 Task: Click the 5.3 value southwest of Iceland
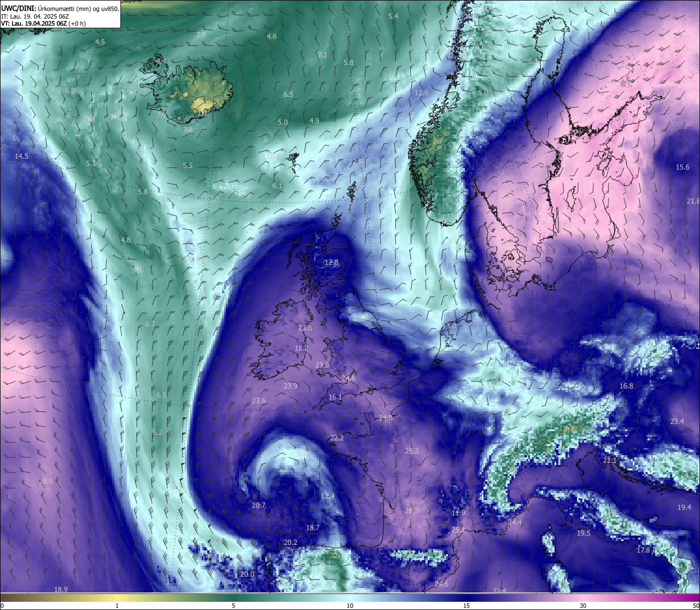(91, 163)
